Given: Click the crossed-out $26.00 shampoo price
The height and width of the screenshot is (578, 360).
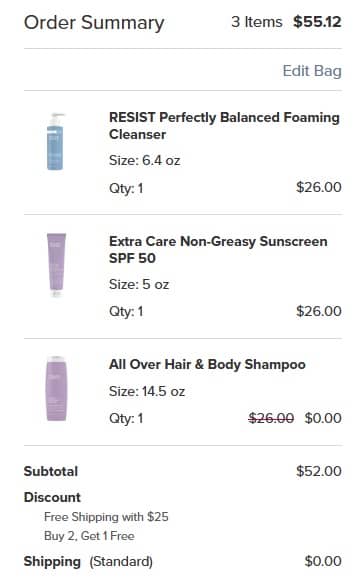Looking at the screenshot, I should 271,418.
